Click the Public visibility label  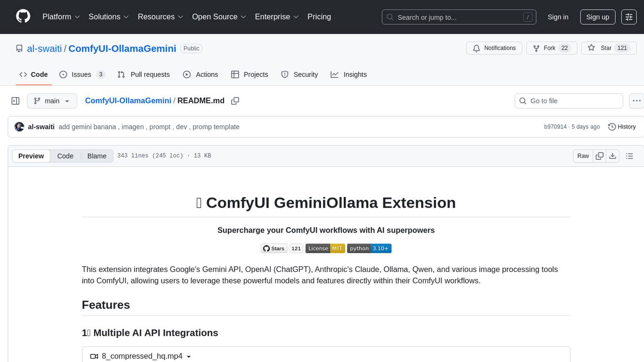pyautogui.click(x=191, y=48)
